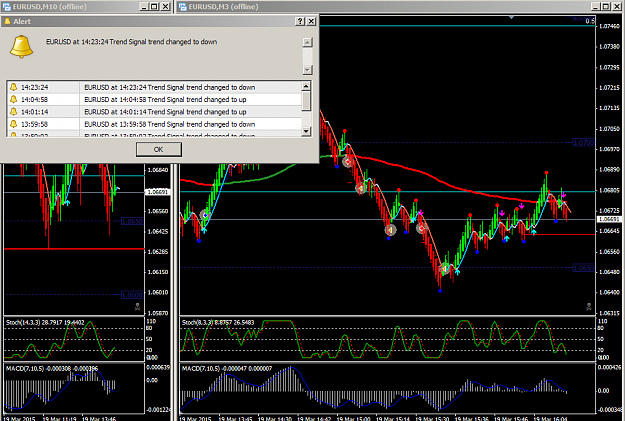Click alert list scrollbar down arrow

[306, 131]
